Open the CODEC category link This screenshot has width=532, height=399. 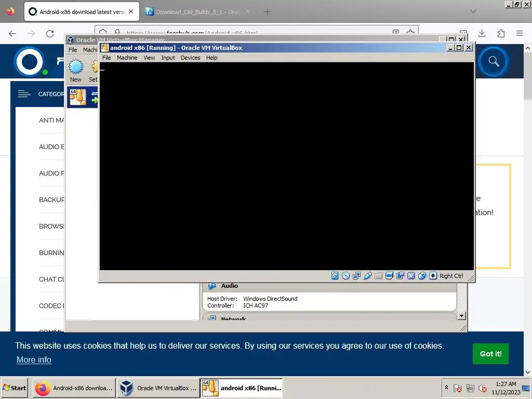click(51, 305)
